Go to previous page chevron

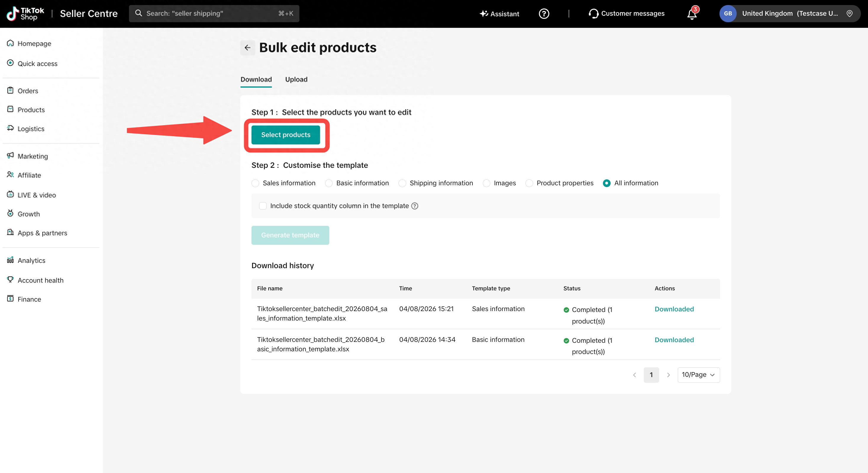click(x=635, y=375)
